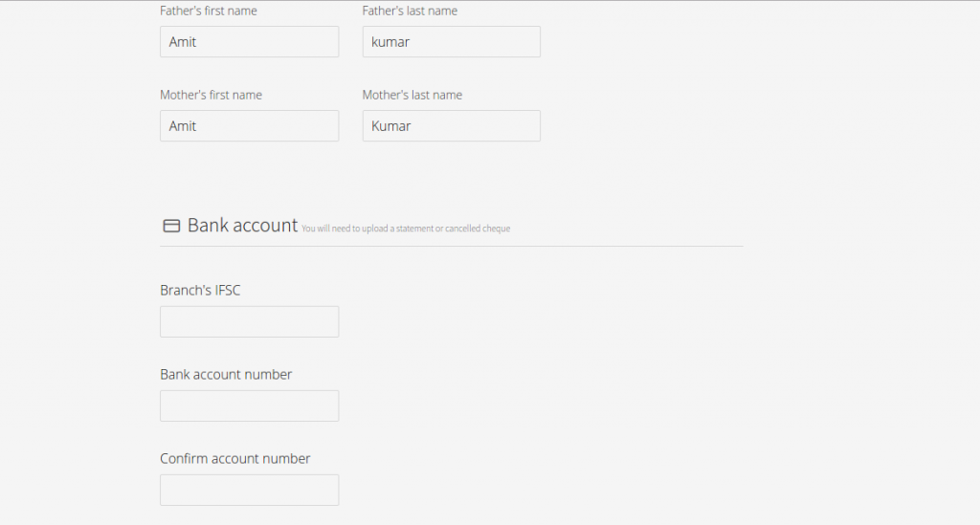The width and height of the screenshot is (980, 525).
Task: Focus the Bank account number input
Action: click(x=250, y=405)
